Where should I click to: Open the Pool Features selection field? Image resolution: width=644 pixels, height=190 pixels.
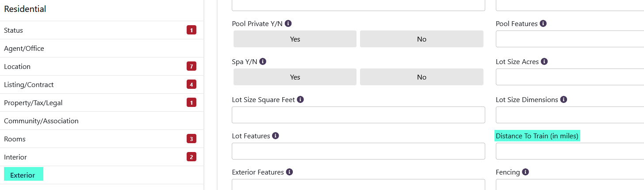click(570, 39)
